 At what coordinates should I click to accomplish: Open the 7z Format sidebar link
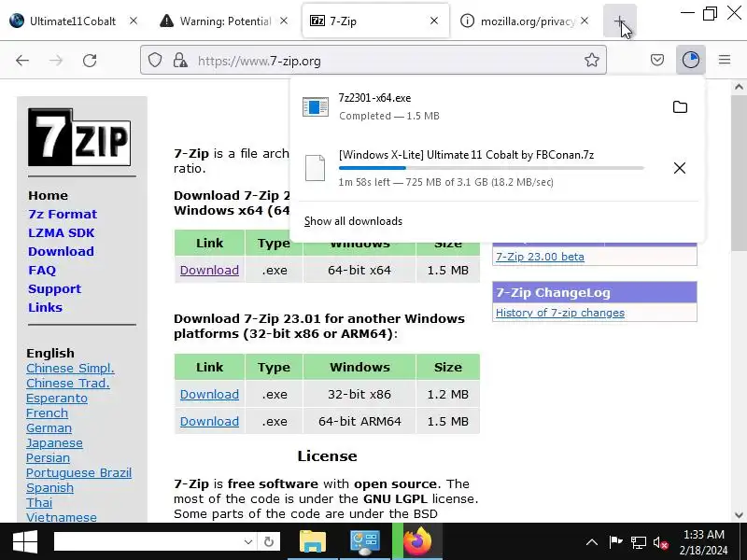63,215
